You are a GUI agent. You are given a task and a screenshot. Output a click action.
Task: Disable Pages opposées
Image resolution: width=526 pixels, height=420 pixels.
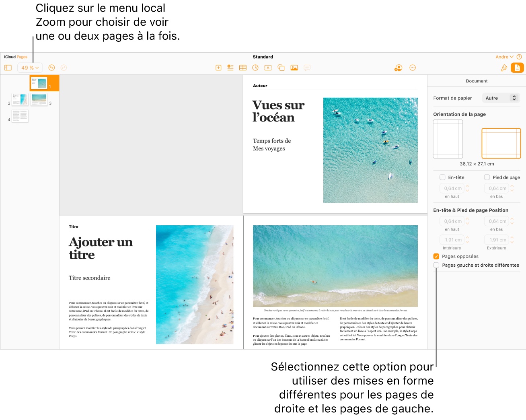click(436, 256)
